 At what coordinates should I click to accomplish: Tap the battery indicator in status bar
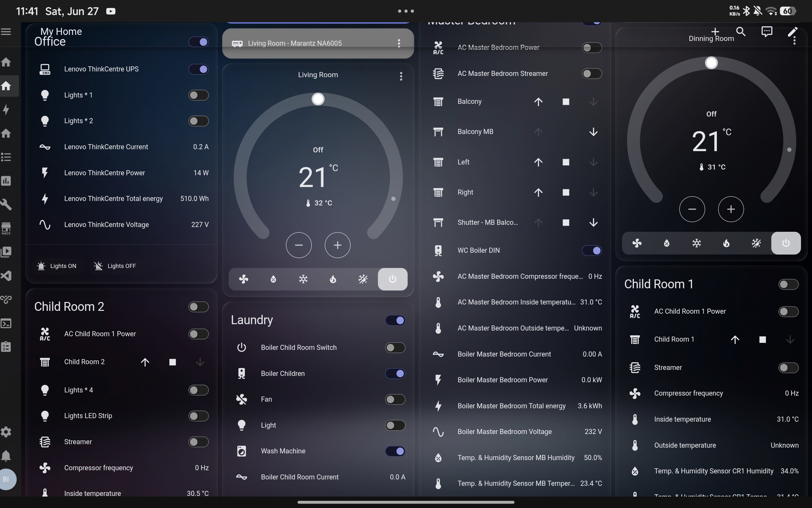(x=788, y=11)
